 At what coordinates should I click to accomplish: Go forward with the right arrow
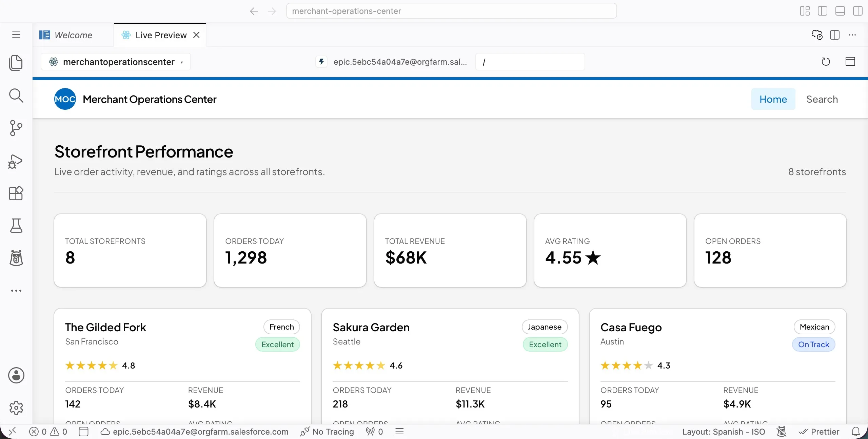272,11
